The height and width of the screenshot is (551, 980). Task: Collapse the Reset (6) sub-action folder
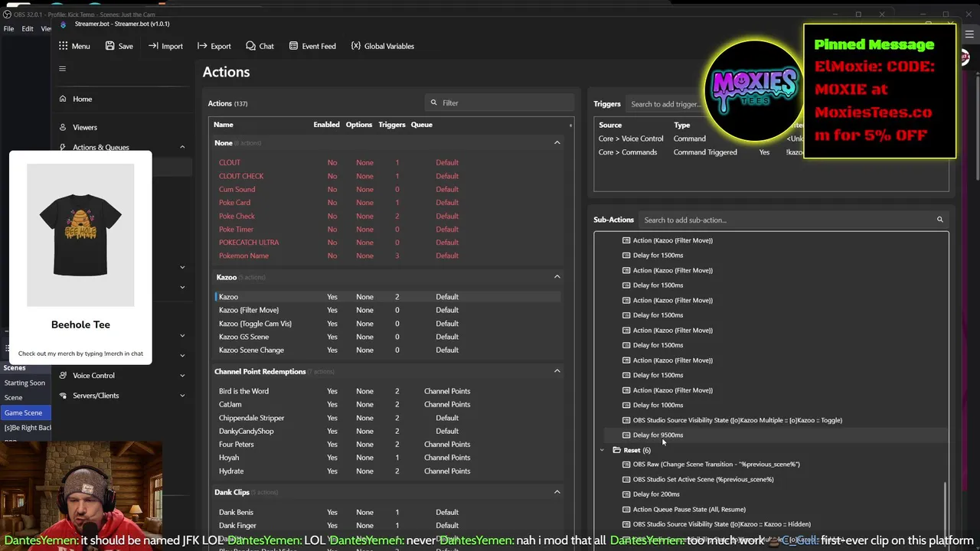coord(602,450)
